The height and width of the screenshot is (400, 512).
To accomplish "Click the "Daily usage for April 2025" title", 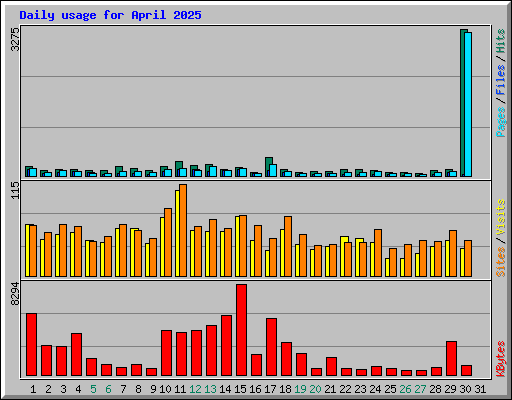I will click(x=110, y=15).
